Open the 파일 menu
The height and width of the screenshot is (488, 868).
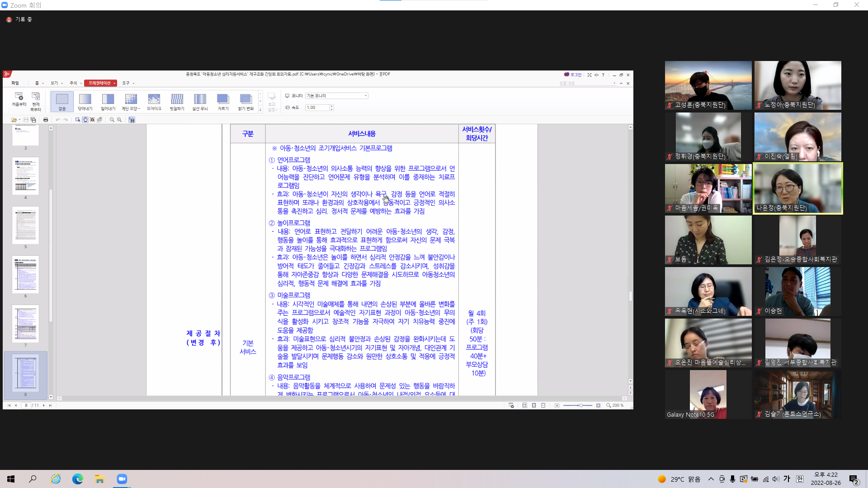pyautogui.click(x=15, y=83)
